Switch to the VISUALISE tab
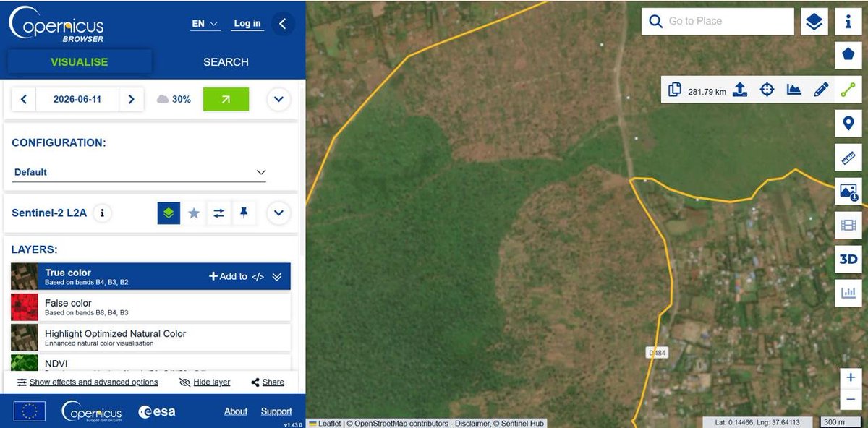Image resolution: width=868 pixels, height=428 pixels. point(80,62)
